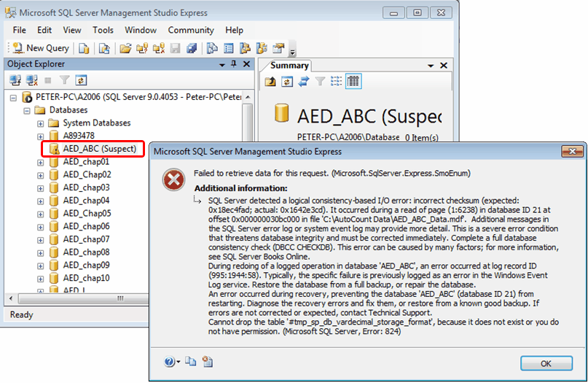
Task: Open a new Database Engine Query
Action: 84,48
